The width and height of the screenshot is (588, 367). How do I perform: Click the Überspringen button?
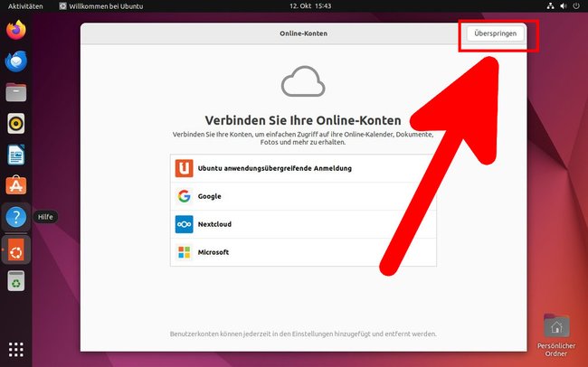coord(495,33)
